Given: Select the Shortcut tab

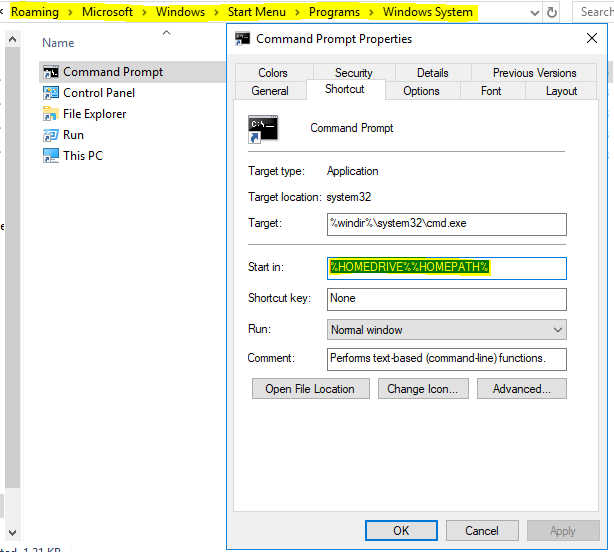Looking at the screenshot, I should tap(345, 89).
